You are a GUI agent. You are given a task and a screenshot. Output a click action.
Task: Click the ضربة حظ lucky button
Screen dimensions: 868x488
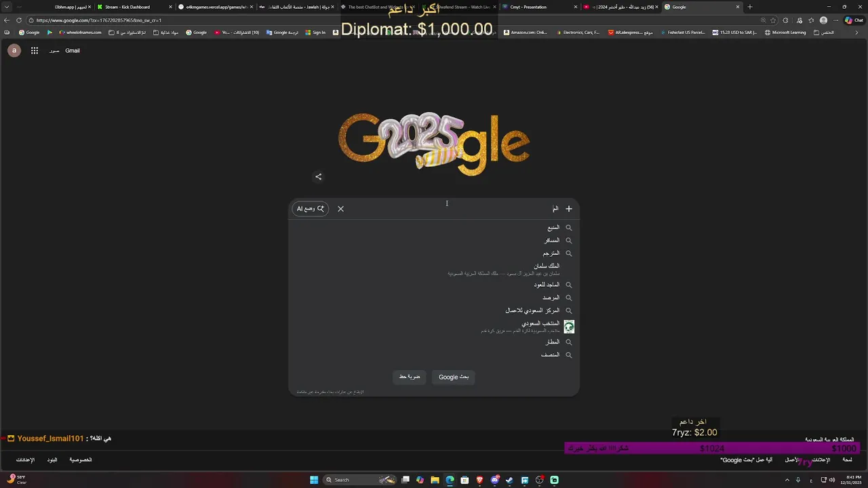[410, 377]
